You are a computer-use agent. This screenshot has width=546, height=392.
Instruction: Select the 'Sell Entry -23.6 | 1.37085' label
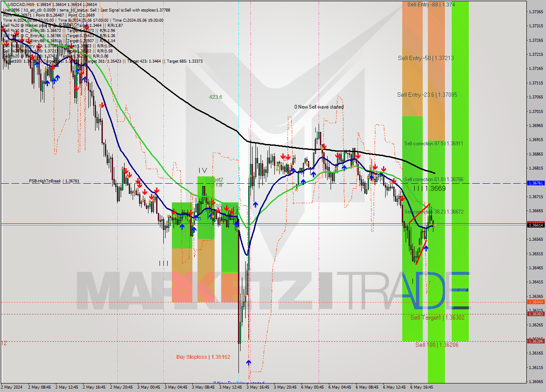click(x=427, y=95)
